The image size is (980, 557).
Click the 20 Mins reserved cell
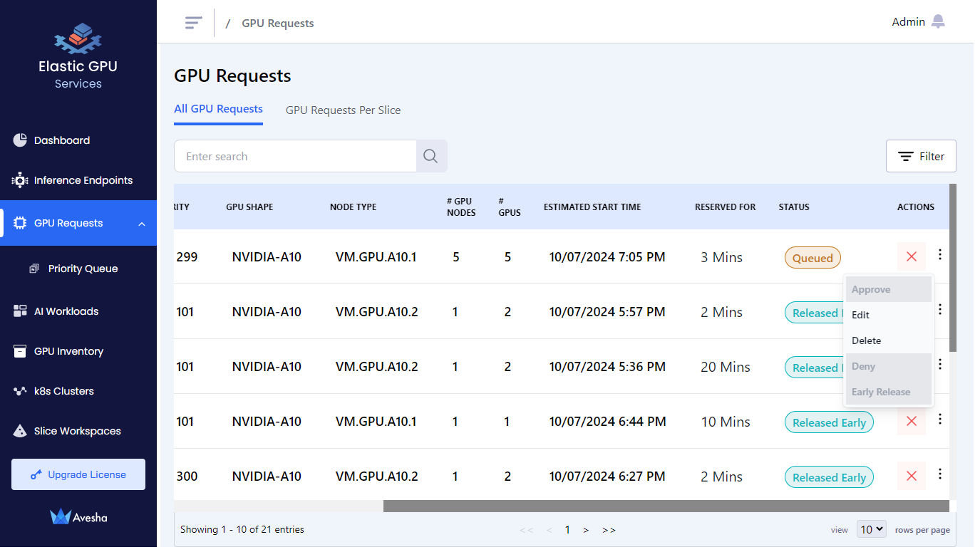(x=726, y=368)
